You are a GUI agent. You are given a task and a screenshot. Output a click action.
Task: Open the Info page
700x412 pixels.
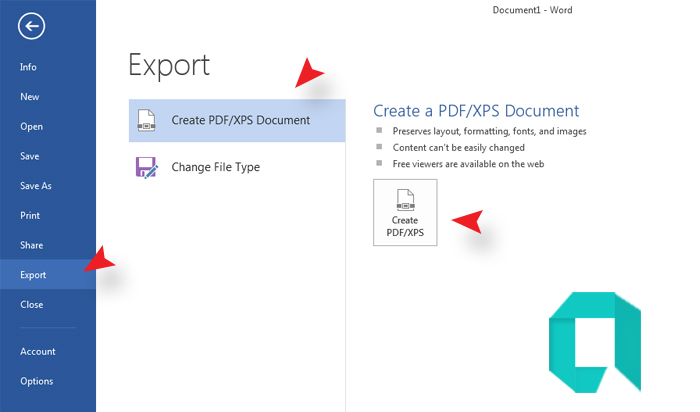[28, 67]
